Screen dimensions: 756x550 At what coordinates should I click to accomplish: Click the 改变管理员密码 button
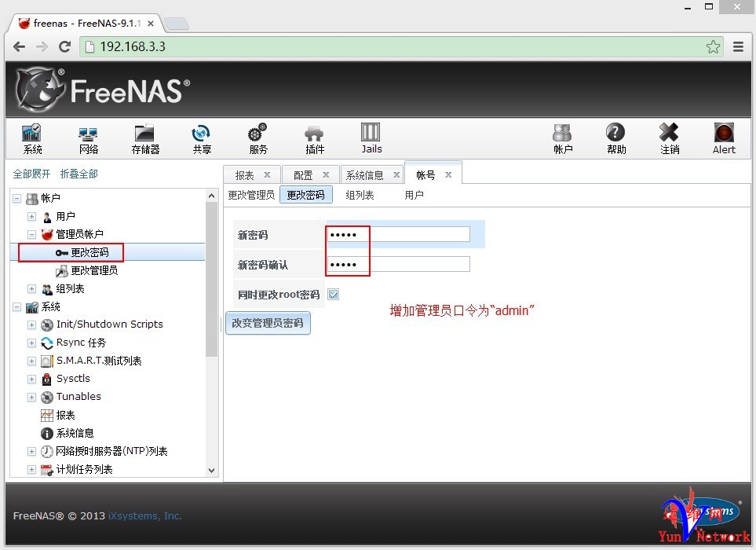(x=268, y=323)
